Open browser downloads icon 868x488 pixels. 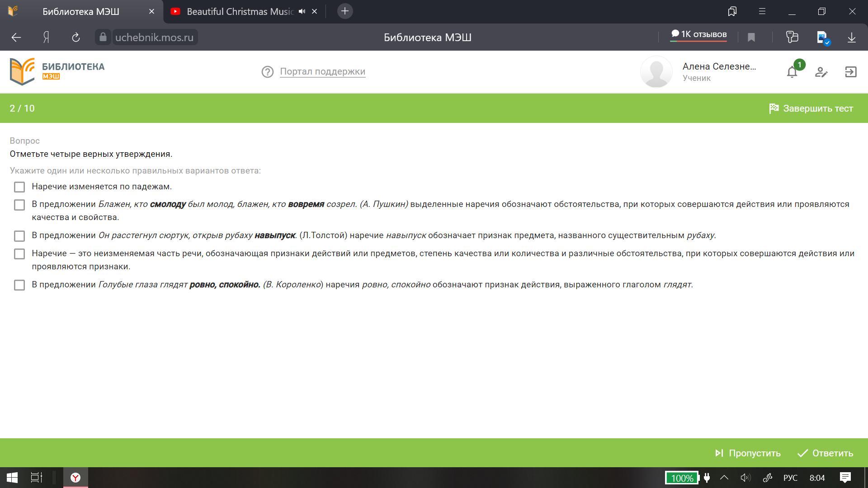tap(851, 38)
